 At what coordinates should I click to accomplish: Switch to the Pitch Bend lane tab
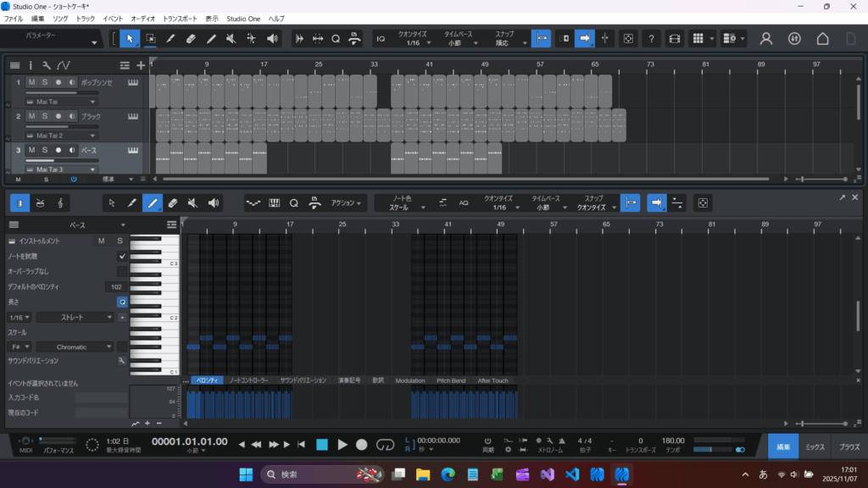point(451,380)
